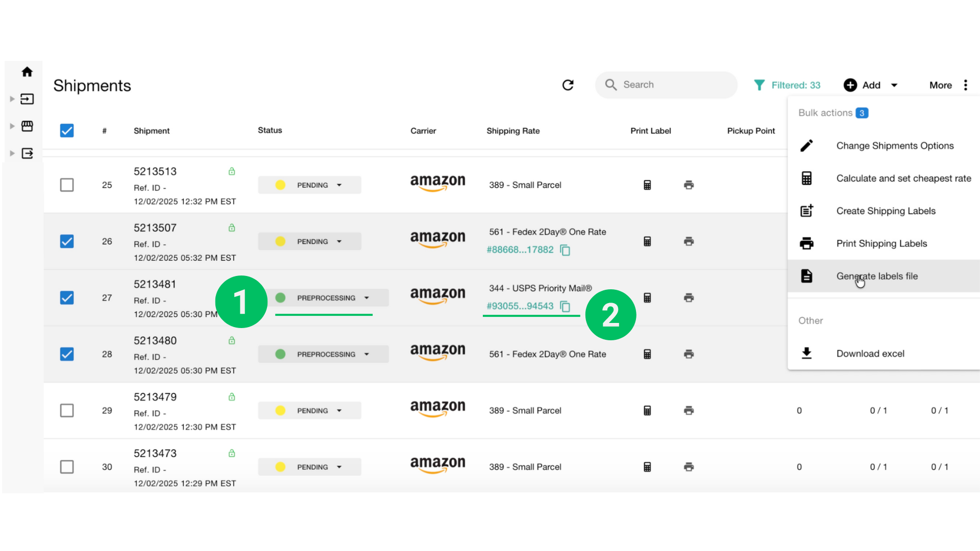The height and width of the screenshot is (551, 980).
Task: Click the Filtered: 33 filter link
Action: tap(795, 85)
